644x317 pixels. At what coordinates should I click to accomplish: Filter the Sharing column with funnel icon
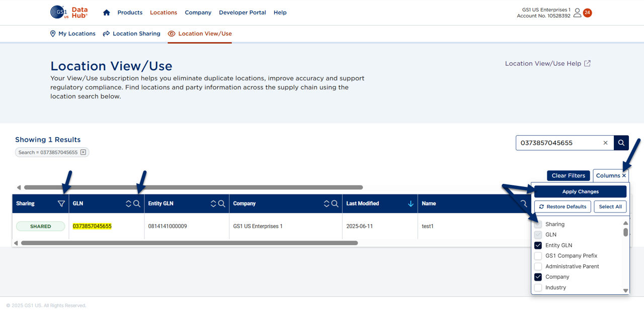pos(61,204)
